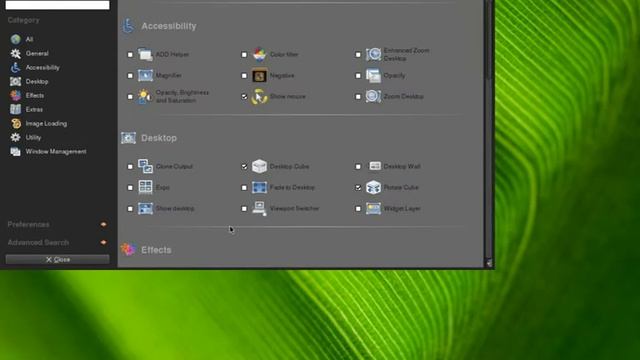Enable the Desktop Wall checkbox
The width and height of the screenshot is (640, 360).
(x=358, y=167)
